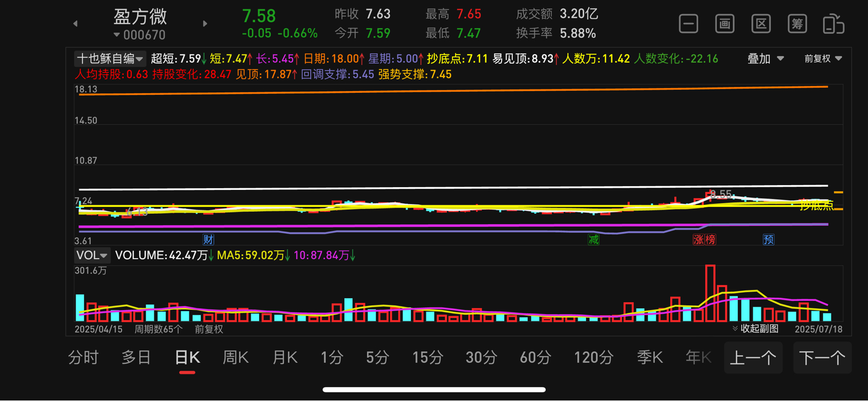Tap the 强势支撑:7.45 indicator value
The height and width of the screenshot is (401, 868).
(x=415, y=75)
